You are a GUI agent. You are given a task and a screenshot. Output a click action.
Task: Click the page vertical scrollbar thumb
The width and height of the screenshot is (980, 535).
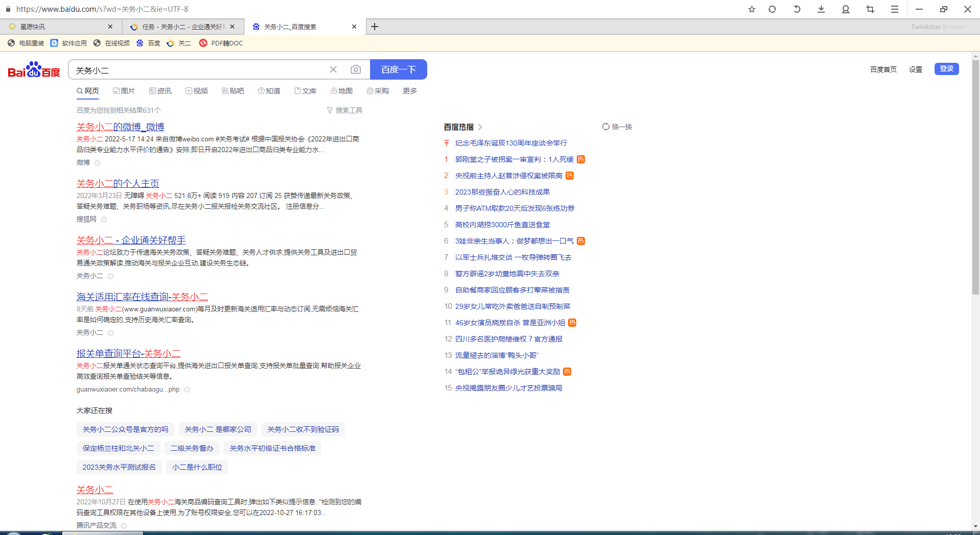(975, 178)
